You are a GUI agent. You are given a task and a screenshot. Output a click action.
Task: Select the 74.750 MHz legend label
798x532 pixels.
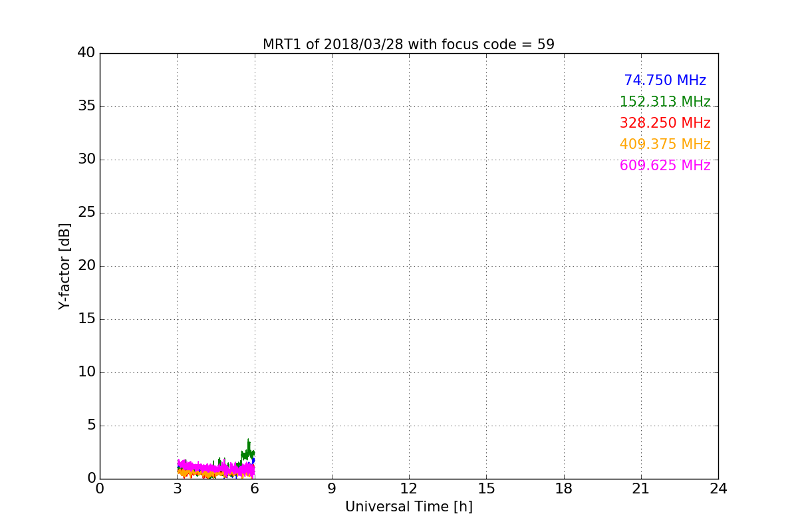665,80
